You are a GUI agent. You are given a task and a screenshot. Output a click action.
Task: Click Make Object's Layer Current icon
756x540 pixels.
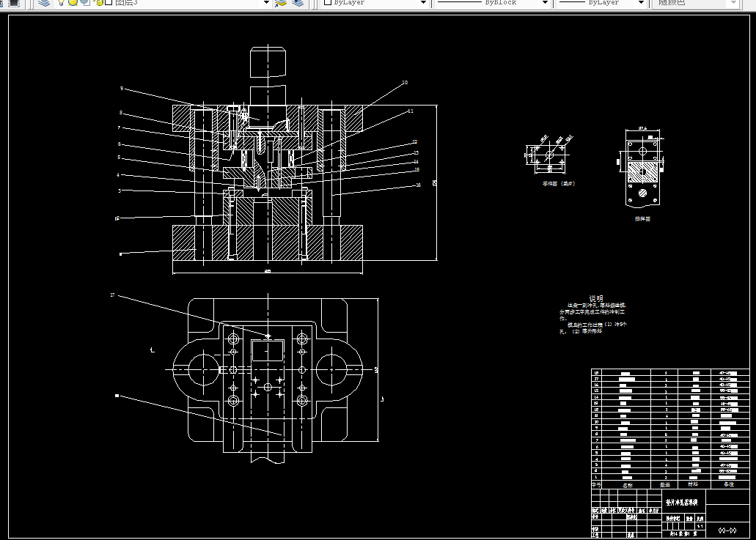pos(281,2)
